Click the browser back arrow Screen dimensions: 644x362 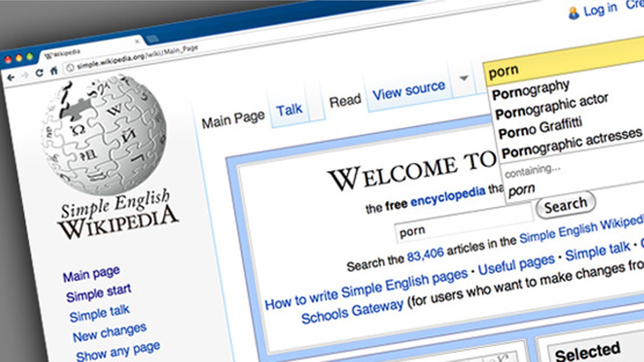[11, 77]
